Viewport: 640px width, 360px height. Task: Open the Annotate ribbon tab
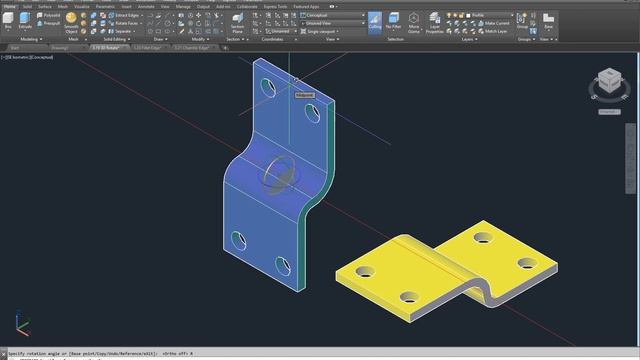click(146, 7)
